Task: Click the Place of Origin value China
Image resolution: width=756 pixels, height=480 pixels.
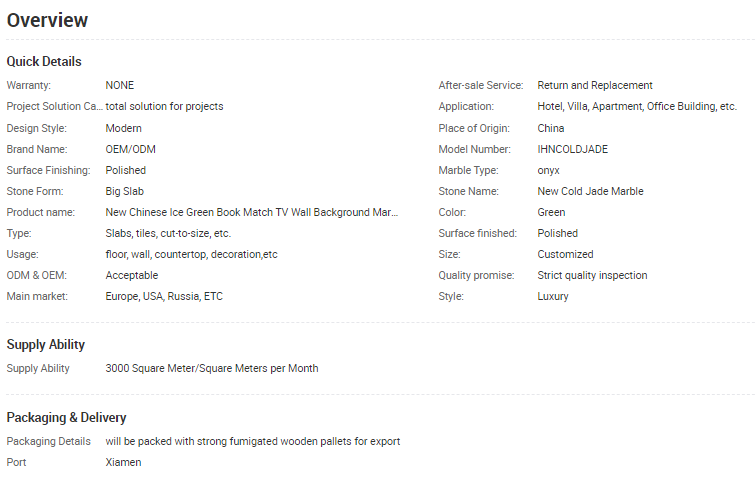Action: [551, 128]
